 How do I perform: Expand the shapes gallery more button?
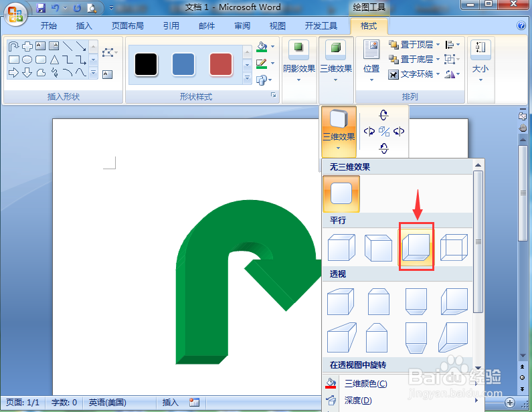pyautogui.click(x=93, y=72)
